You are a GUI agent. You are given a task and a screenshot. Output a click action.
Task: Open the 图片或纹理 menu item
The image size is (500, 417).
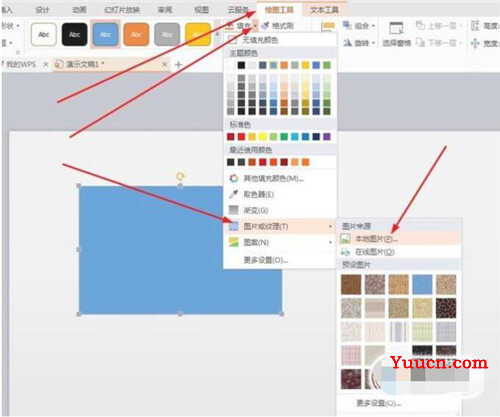(x=280, y=226)
